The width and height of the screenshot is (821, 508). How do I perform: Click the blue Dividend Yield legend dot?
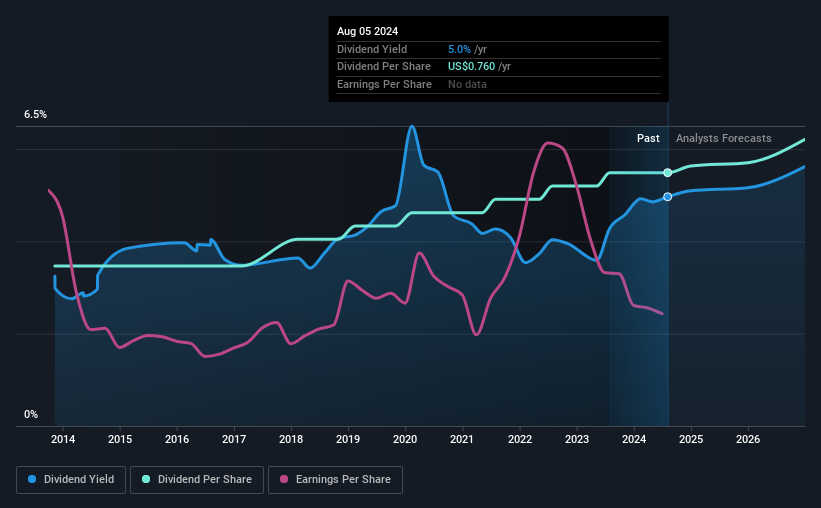(32, 479)
